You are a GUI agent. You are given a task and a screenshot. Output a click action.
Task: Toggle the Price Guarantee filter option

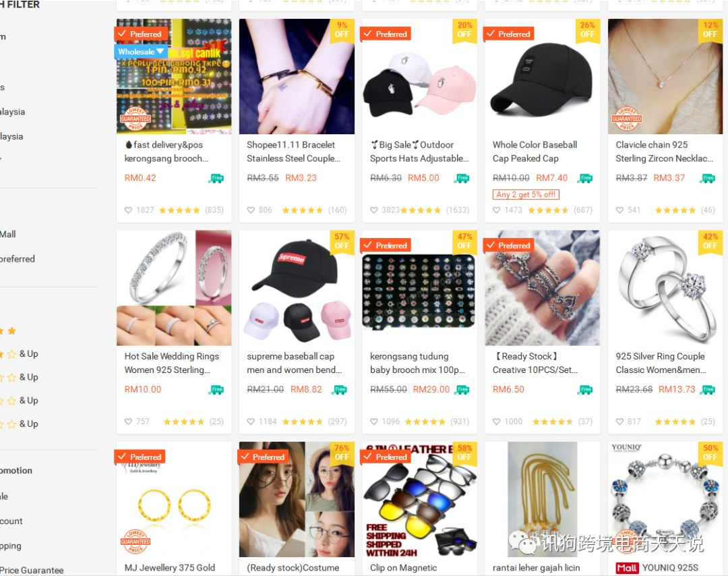point(32,570)
